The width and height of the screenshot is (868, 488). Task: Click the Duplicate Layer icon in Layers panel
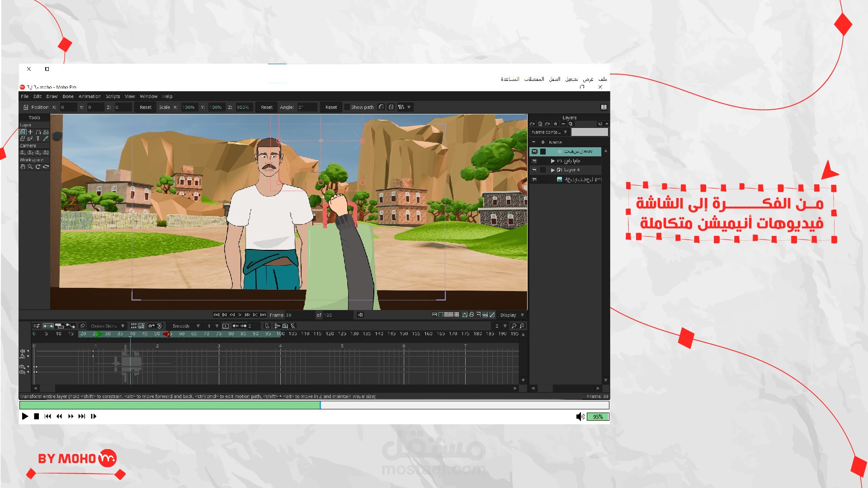click(x=540, y=124)
